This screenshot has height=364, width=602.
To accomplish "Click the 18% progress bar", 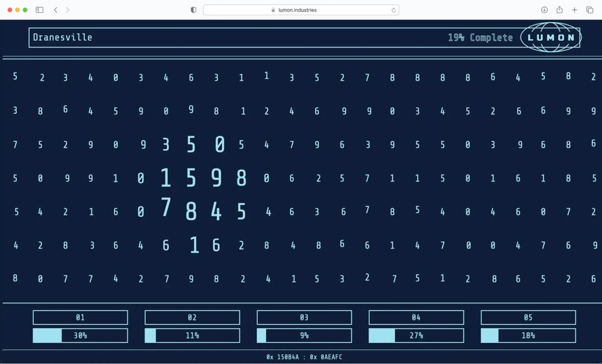I will click(x=528, y=335).
